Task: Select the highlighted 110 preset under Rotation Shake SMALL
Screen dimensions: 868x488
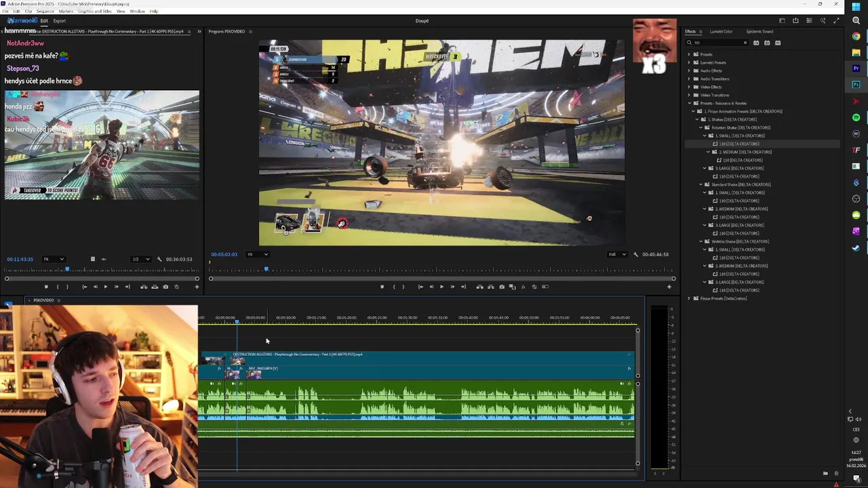Action: click(739, 144)
